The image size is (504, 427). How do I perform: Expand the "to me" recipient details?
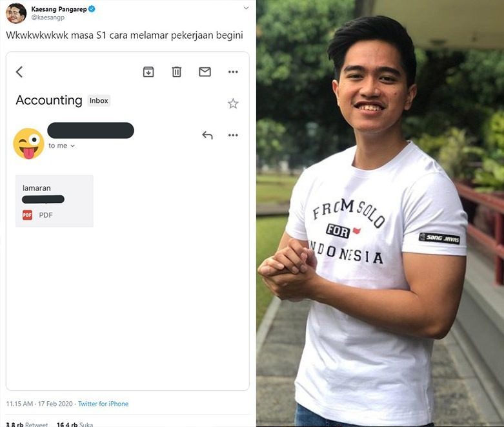pos(72,146)
